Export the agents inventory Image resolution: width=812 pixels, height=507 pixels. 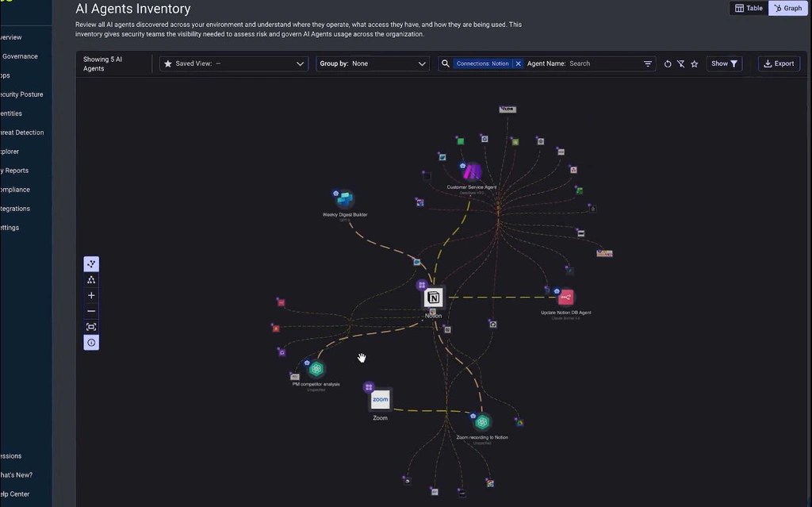coord(779,63)
